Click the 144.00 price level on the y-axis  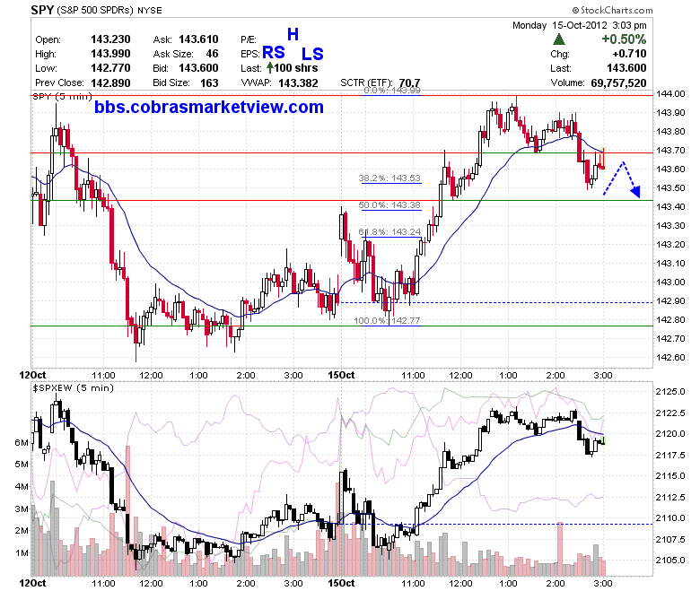(670, 93)
